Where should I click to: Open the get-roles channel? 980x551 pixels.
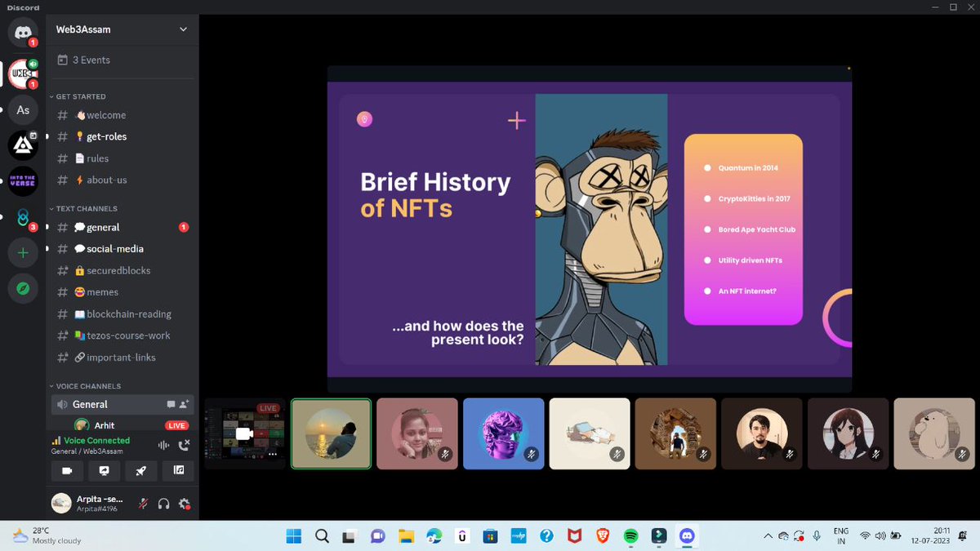tap(122, 137)
